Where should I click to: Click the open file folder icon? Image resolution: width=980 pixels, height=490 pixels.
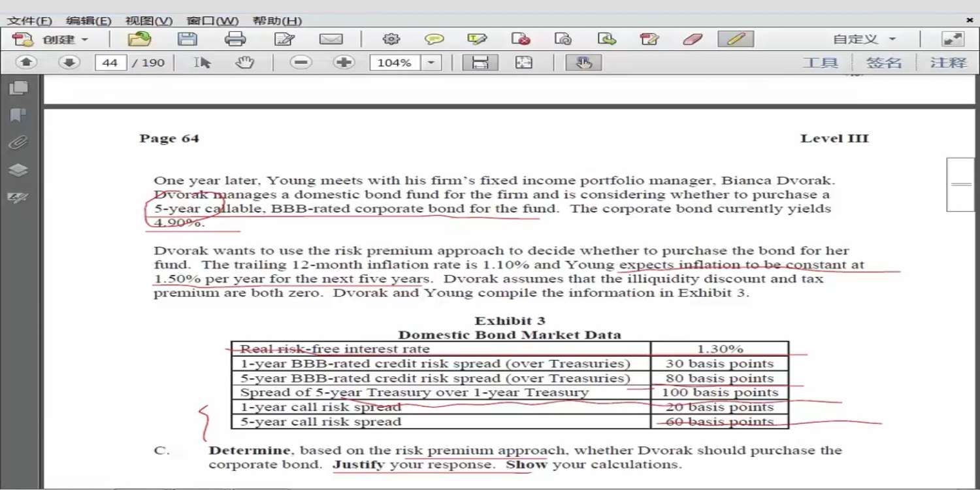coord(139,39)
